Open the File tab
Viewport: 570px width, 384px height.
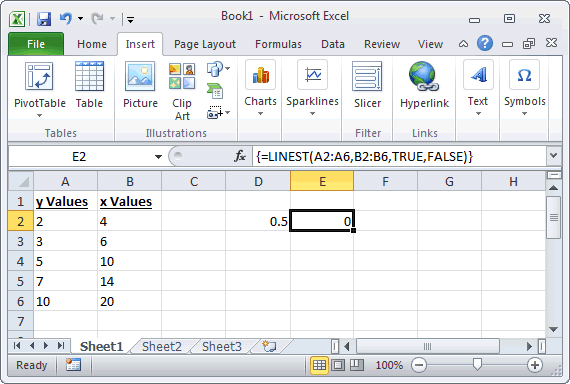[36, 44]
